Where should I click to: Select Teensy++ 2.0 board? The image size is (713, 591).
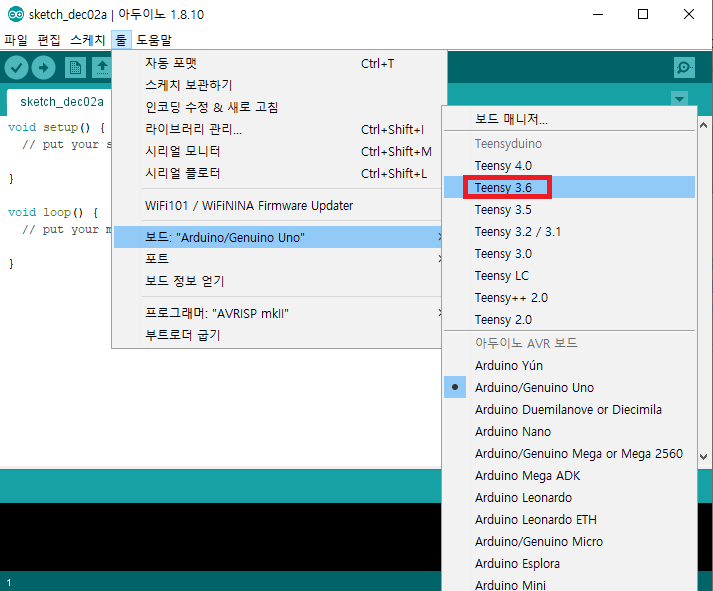click(x=569, y=298)
